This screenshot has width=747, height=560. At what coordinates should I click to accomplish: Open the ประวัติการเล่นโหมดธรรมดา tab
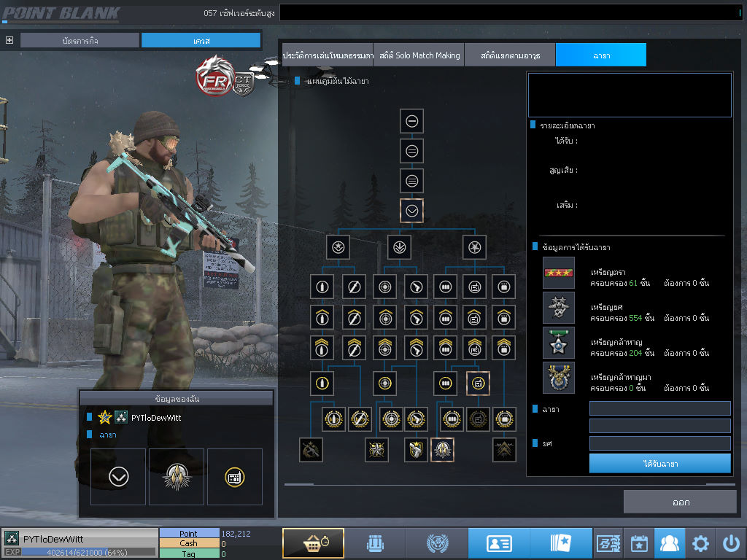click(x=328, y=55)
